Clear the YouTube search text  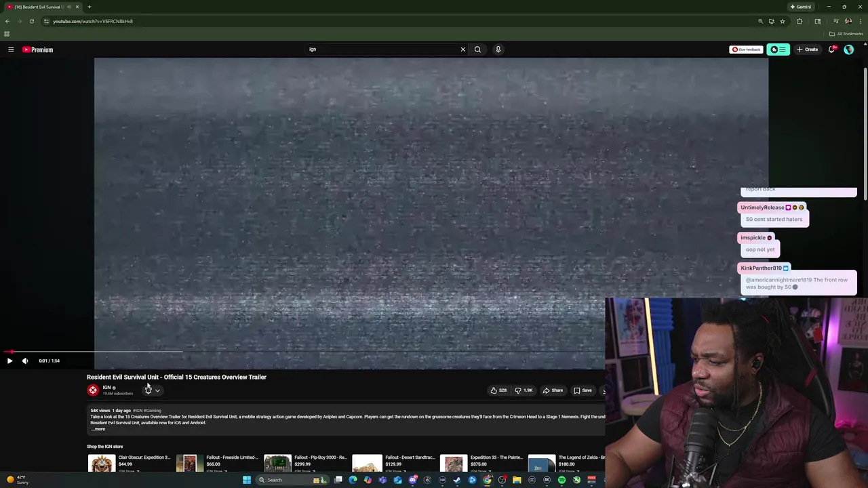click(463, 49)
